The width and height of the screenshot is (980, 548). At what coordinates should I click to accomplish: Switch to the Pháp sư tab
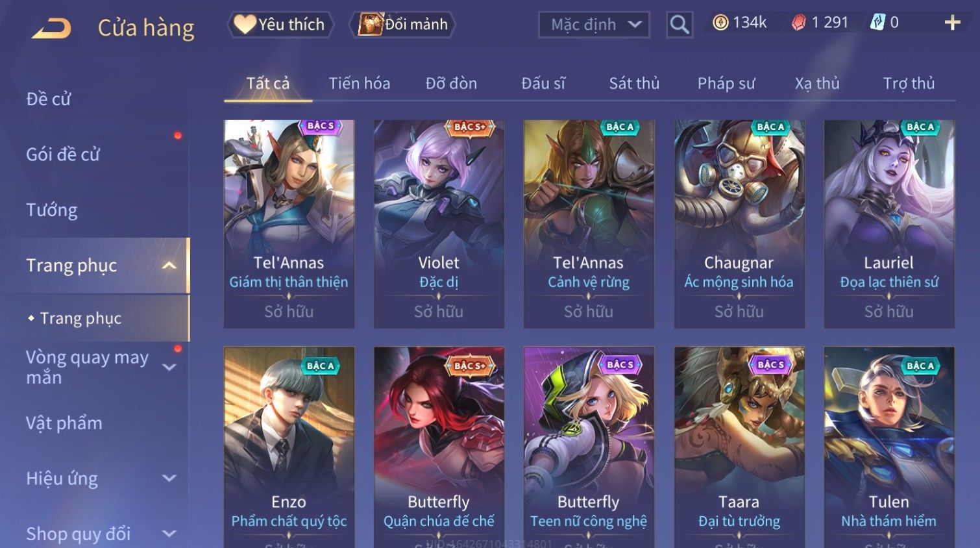pos(726,83)
